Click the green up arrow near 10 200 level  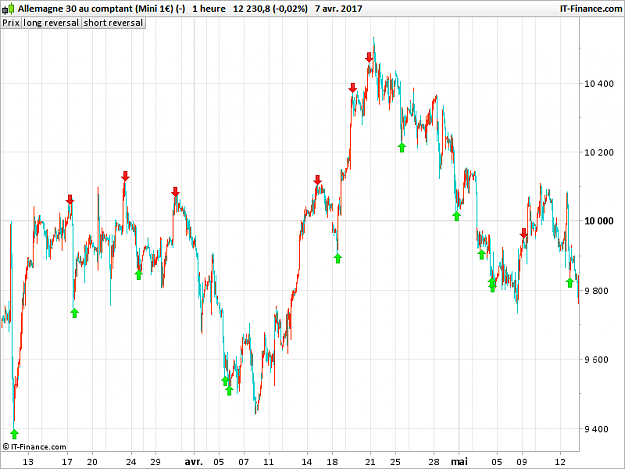coord(402,147)
